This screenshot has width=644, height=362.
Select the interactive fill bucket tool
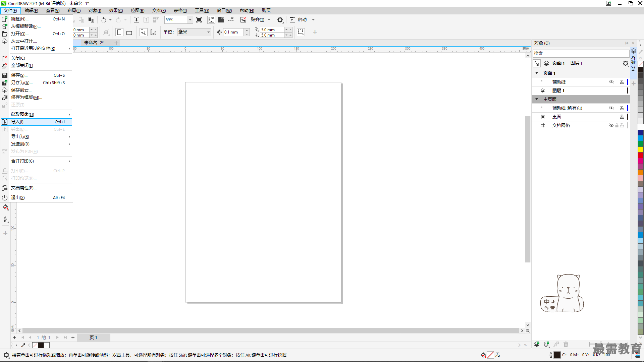point(5,207)
